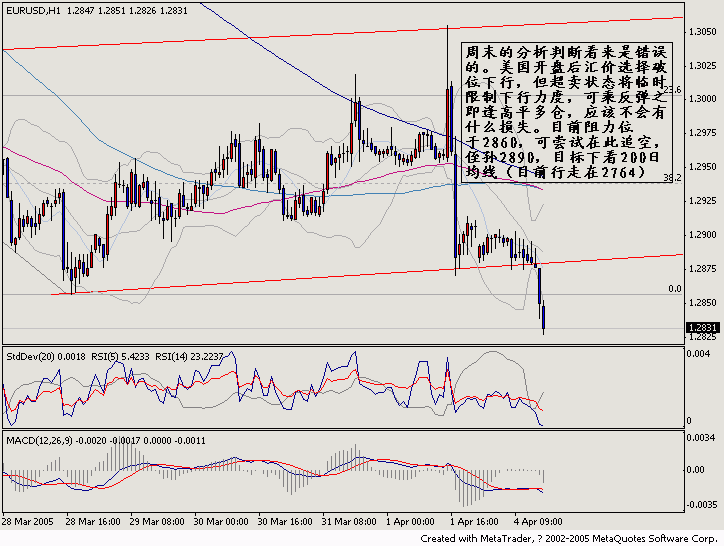Screen dimensions: 724x546
Task: Click the current price tag 1.2831
Action: pyautogui.click(x=702, y=328)
